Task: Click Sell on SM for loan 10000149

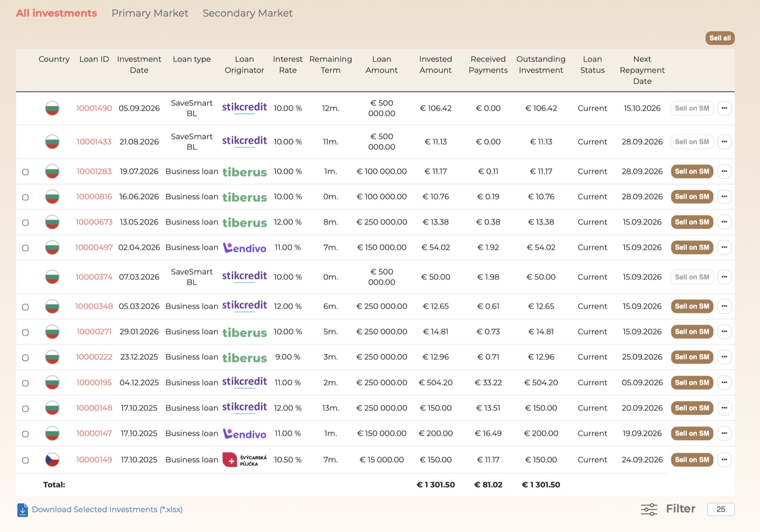Action: pyautogui.click(x=692, y=460)
